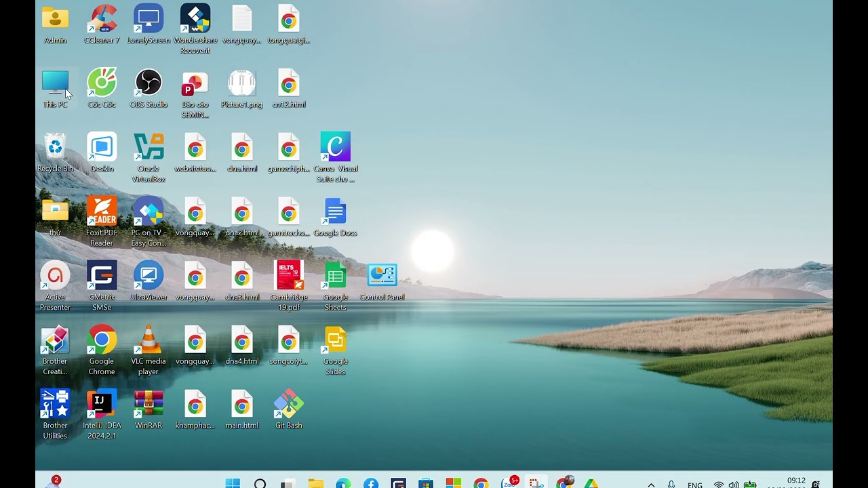Select the Google Docs shortcut
This screenshot has height=488, width=868.
pyautogui.click(x=336, y=217)
